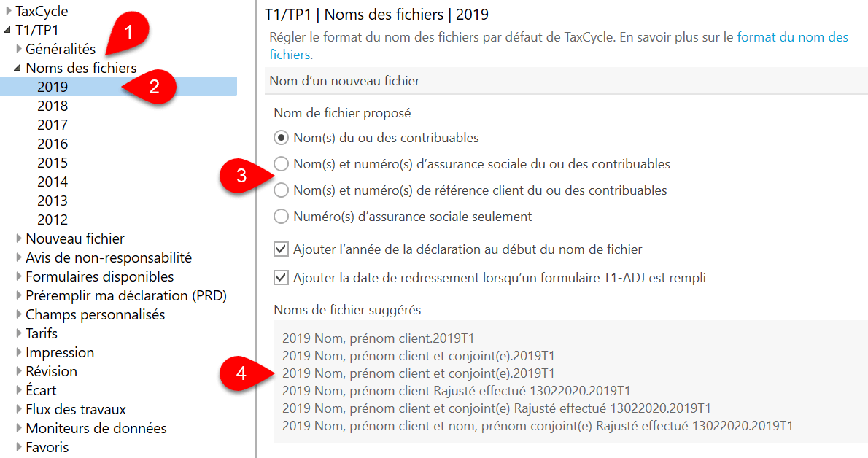This screenshot has height=458, width=868.
Task: Open the format du nom des fichiers link
Action: click(559, 46)
